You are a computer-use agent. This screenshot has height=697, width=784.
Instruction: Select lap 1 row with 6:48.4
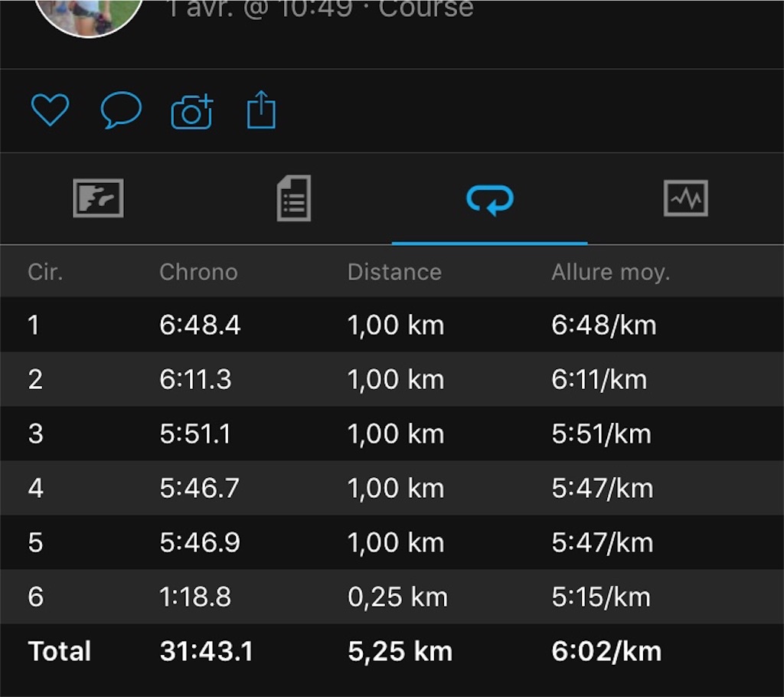tap(392, 325)
